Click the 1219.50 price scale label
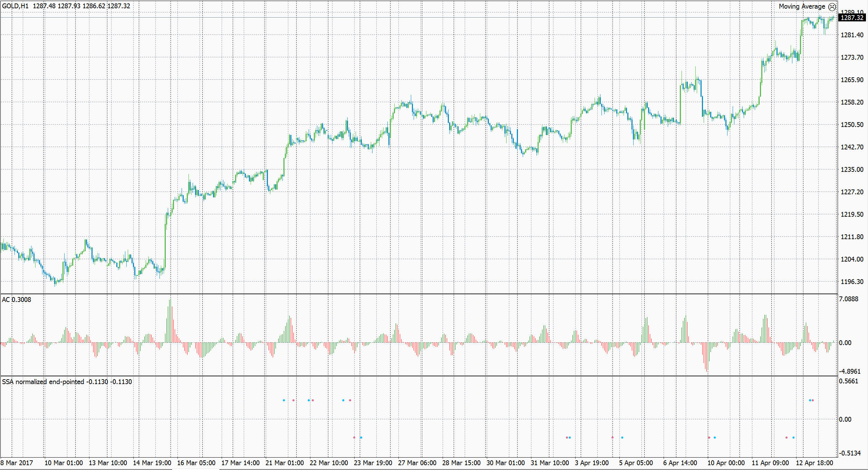This screenshot has width=868, height=470. click(852, 214)
